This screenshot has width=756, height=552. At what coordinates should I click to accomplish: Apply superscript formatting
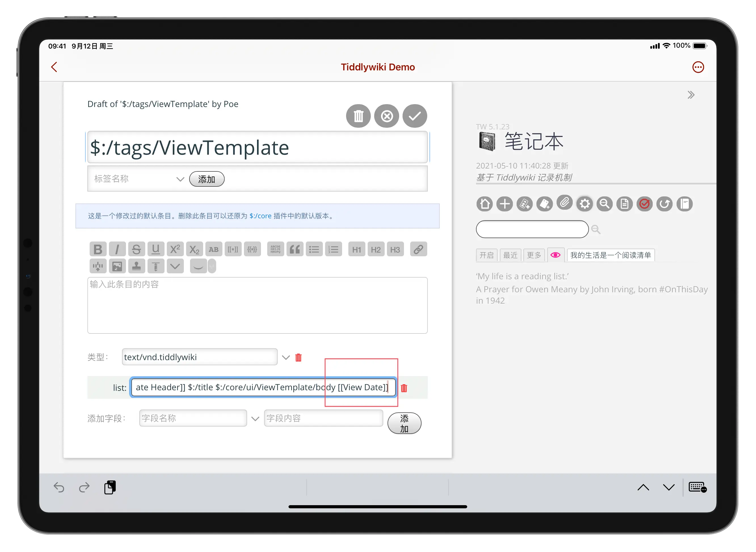[x=175, y=249]
